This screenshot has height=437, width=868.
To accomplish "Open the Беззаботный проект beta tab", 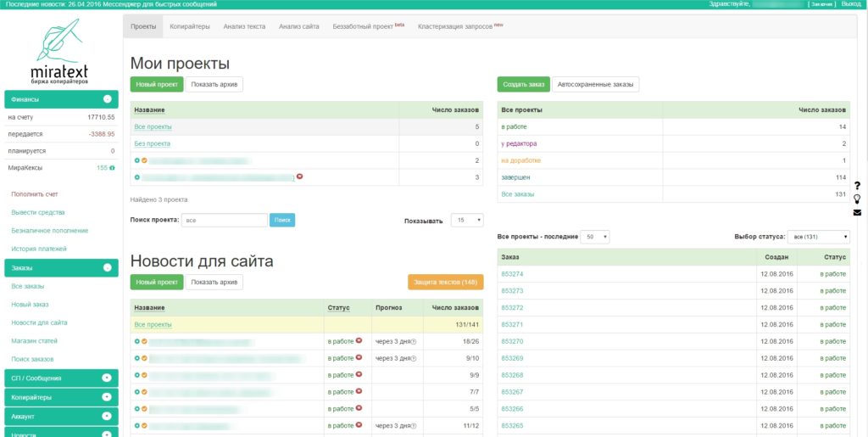I will pos(369,26).
